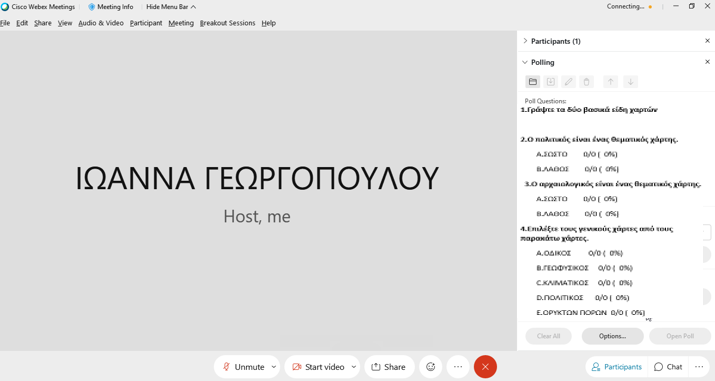Open the Share menu
This screenshot has height=381, width=715.
coord(43,23)
